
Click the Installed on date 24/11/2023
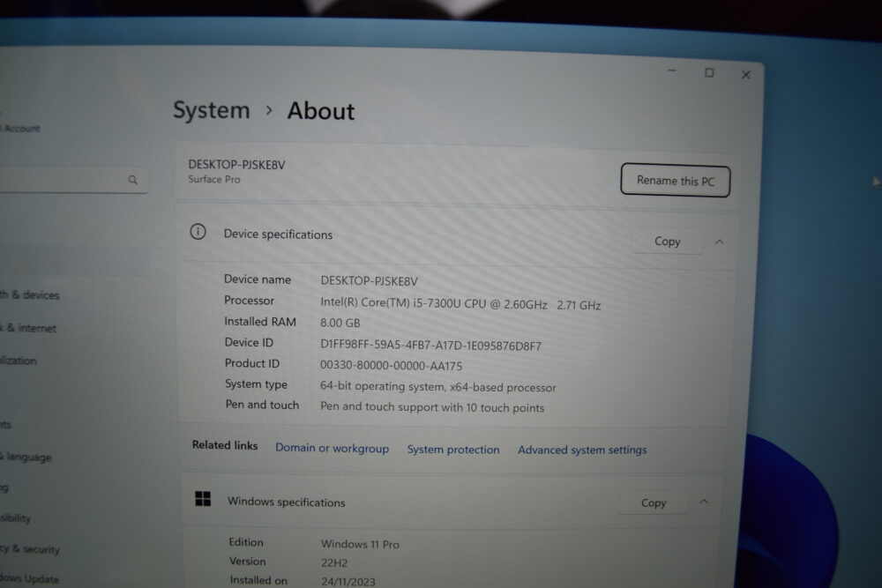(348, 581)
